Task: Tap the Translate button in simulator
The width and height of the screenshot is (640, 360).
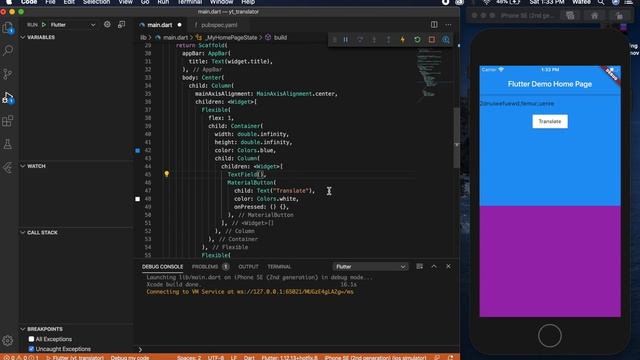Action: tap(550, 121)
